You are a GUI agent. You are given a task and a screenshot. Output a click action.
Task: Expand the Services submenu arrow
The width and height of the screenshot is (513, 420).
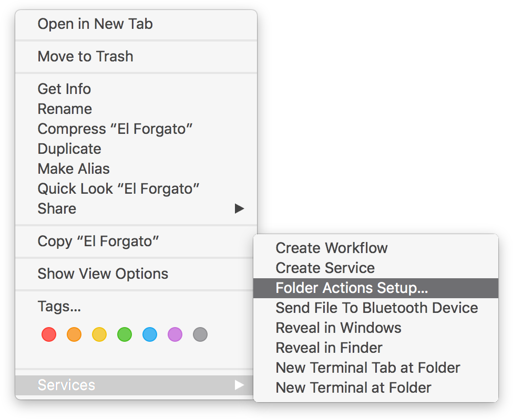(x=239, y=385)
